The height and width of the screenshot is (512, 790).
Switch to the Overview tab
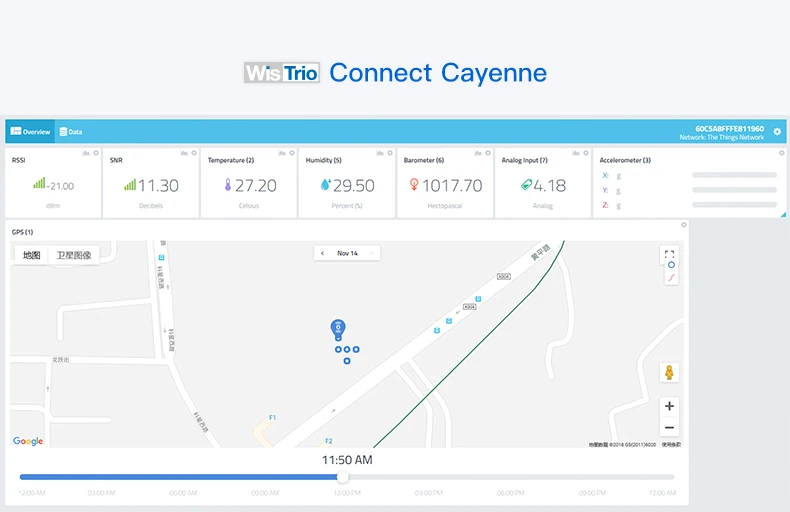click(x=30, y=132)
